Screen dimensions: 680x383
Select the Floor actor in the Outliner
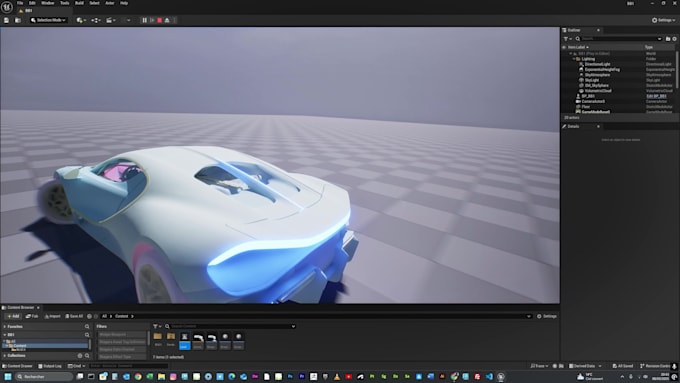tap(585, 107)
